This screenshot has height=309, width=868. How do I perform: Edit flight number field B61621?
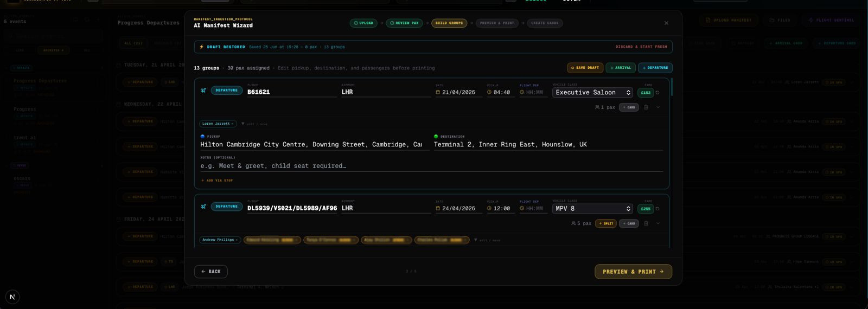[x=292, y=92]
